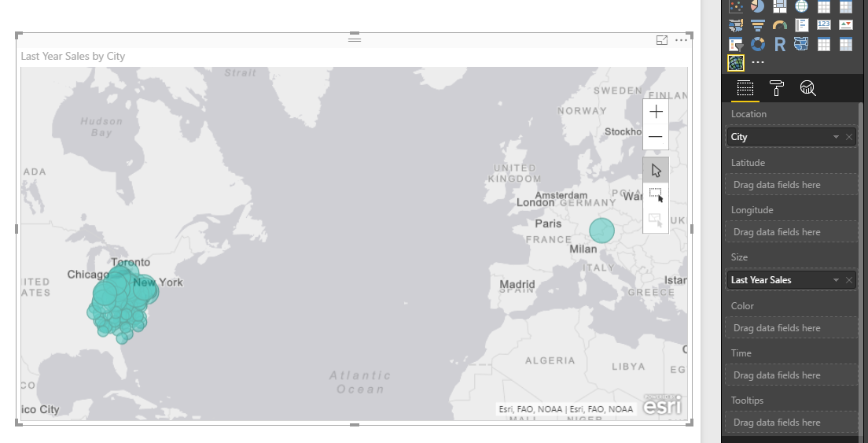
Task: Pick the Multi-row card visualization
Action: click(802, 25)
